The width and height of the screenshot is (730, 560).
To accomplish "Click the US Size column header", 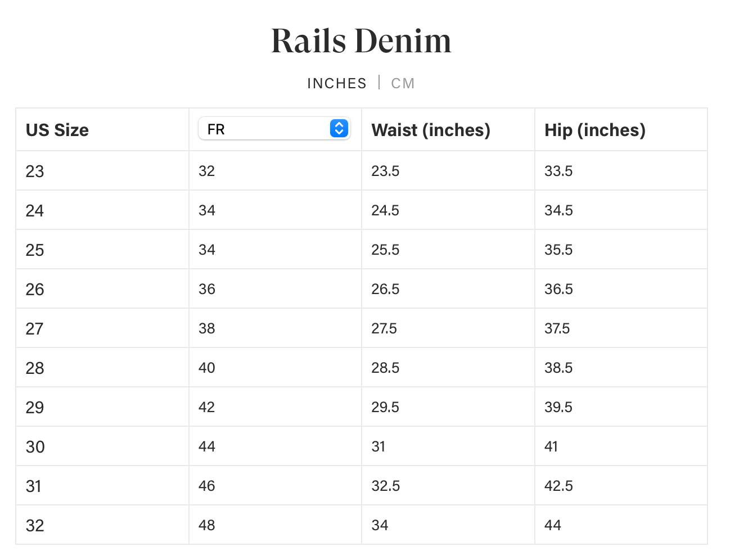I will tap(57, 130).
